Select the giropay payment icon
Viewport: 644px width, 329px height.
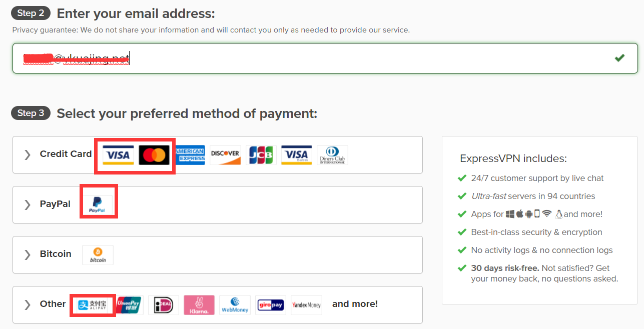270,304
